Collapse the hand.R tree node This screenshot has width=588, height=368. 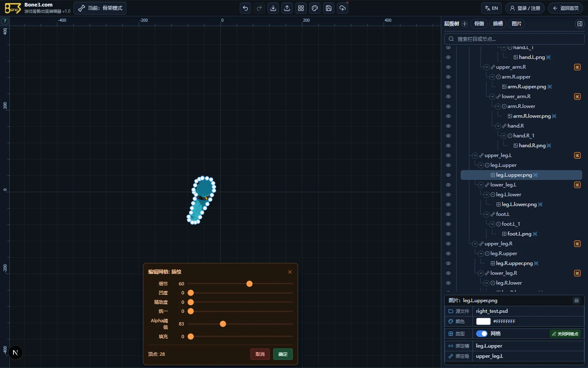498,126
